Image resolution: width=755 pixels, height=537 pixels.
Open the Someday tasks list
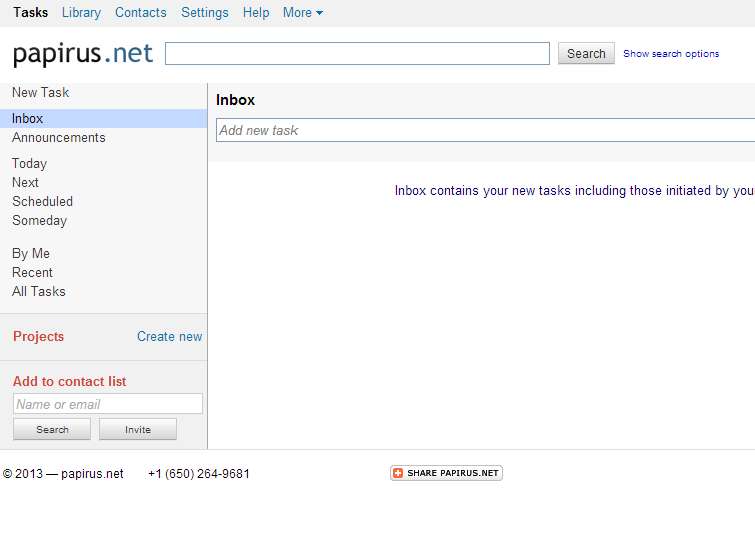39,221
